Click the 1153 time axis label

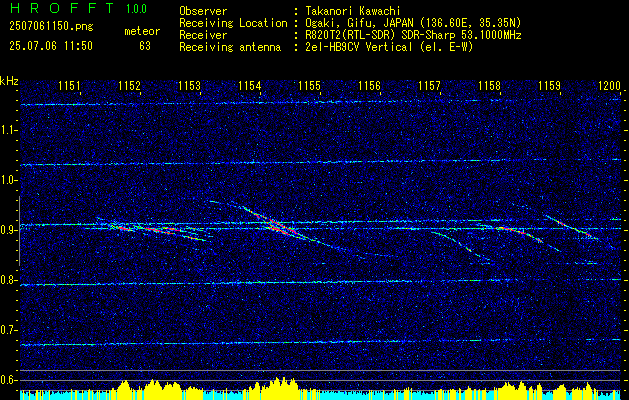(x=189, y=85)
